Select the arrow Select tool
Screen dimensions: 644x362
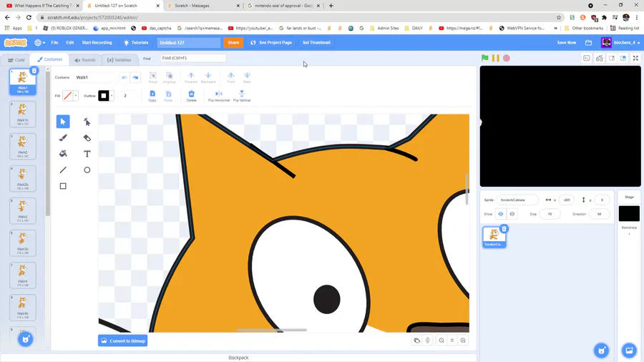coord(63,122)
